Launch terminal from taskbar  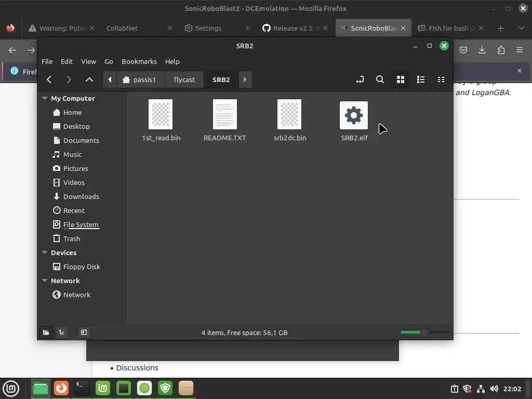(82, 388)
